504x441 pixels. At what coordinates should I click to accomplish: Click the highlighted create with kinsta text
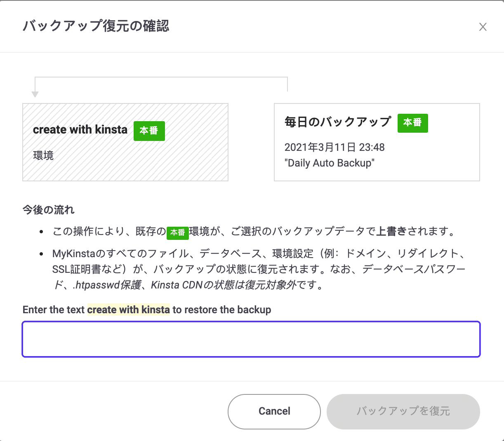tap(128, 310)
